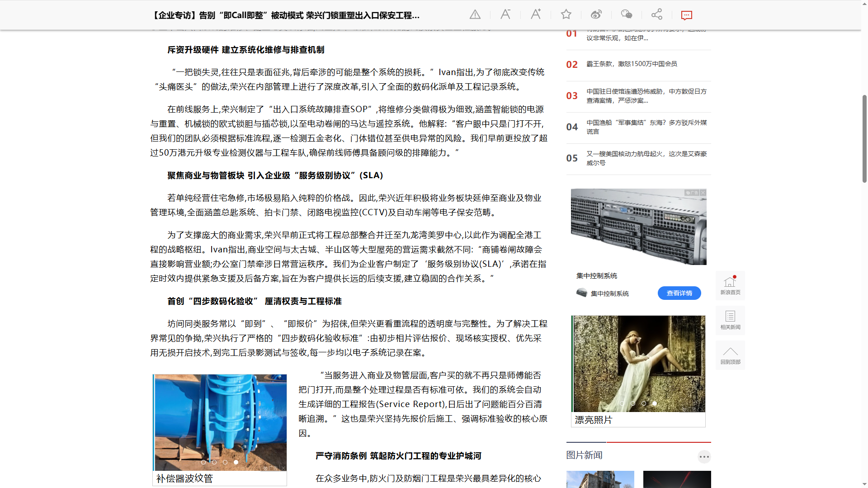This screenshot has width=868, height=488.
Task: Click the 漂亮照片 caption text
Action: pos(593,420)
